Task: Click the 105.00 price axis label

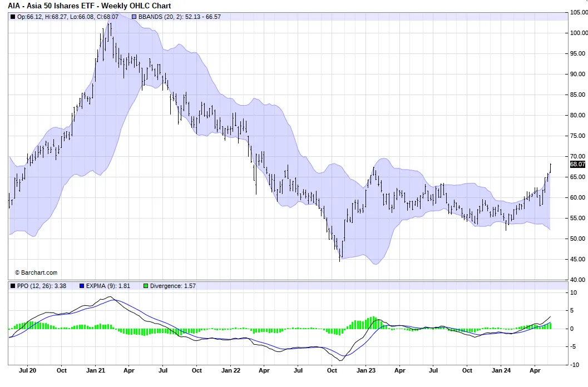Action: pyautogui.click(x=579, y=12)
